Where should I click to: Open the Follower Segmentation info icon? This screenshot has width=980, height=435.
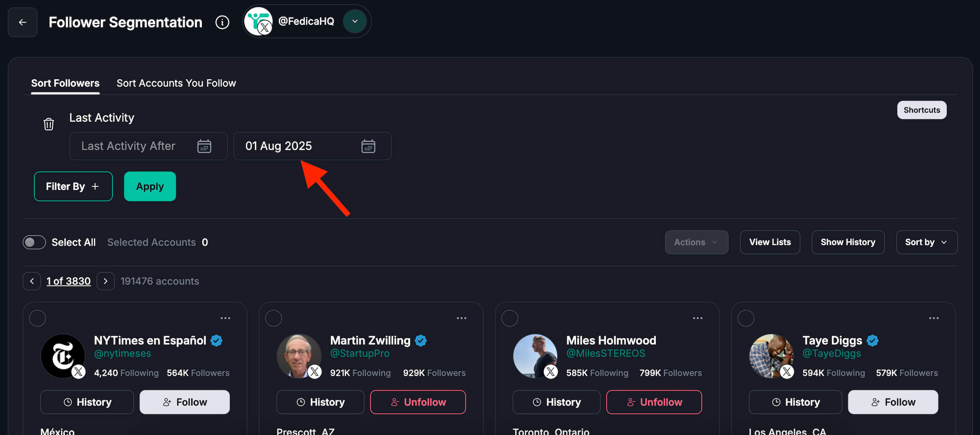(222, 22)
